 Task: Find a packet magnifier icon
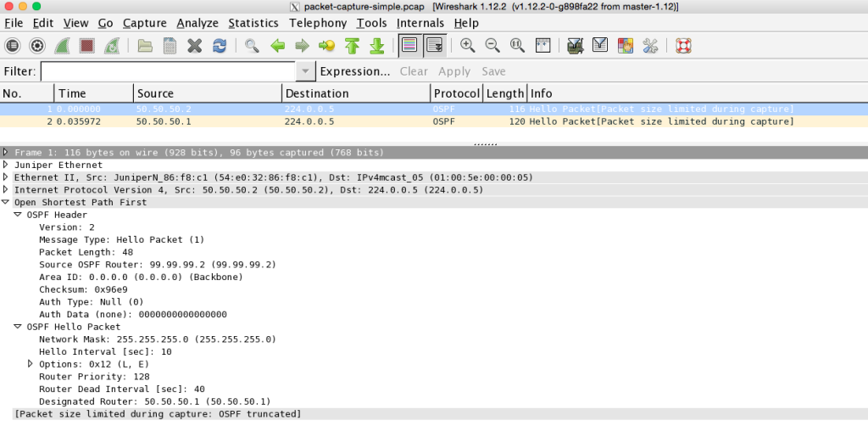pos(252,46)
